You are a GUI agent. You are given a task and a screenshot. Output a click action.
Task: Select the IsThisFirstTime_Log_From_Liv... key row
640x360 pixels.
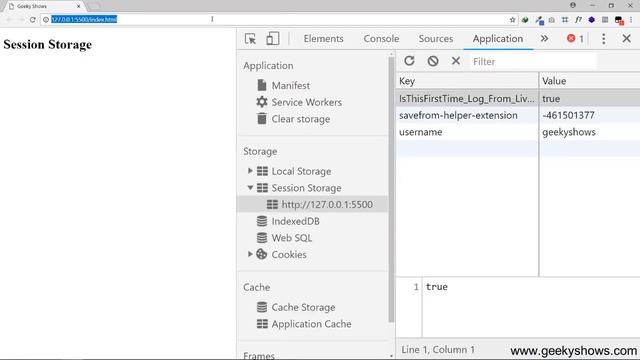[467, 98]
